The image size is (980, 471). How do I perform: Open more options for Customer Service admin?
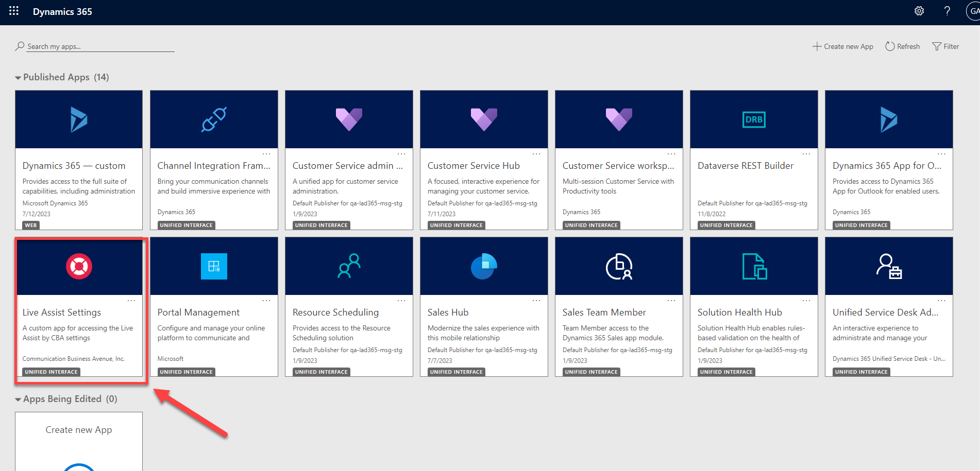coord(401,154)
